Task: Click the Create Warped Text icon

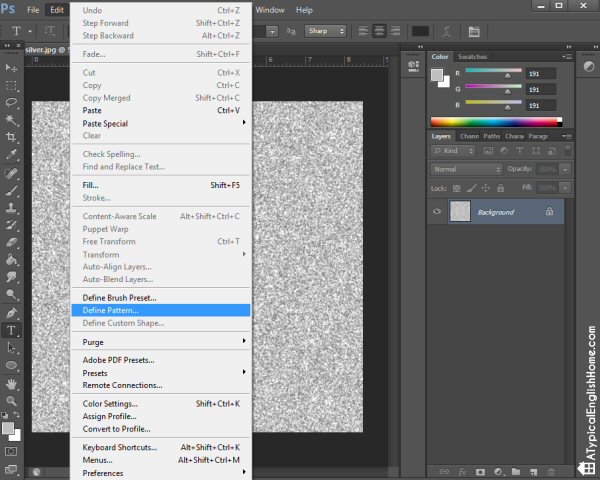Action: [x=446, y=31]
